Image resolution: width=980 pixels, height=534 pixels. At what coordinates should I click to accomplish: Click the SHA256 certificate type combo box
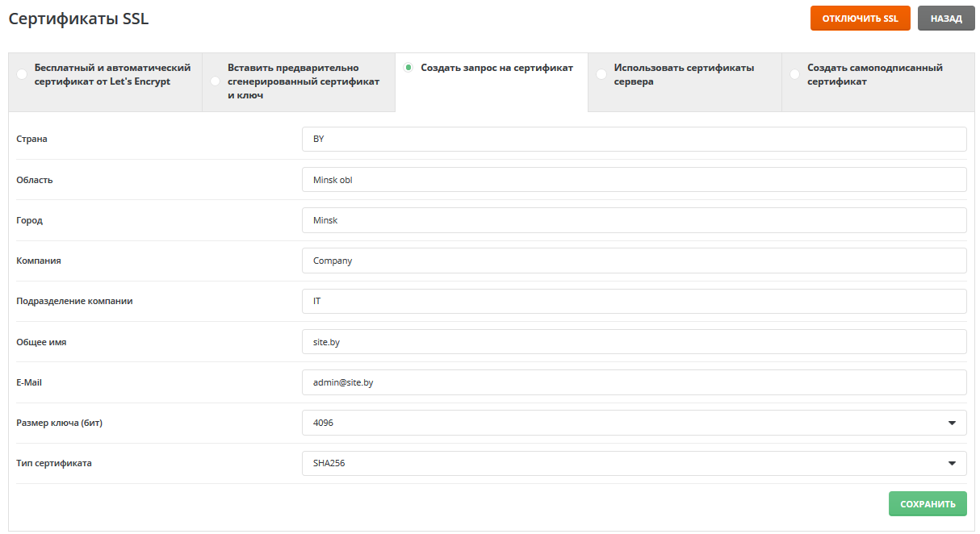coord(622,463)
